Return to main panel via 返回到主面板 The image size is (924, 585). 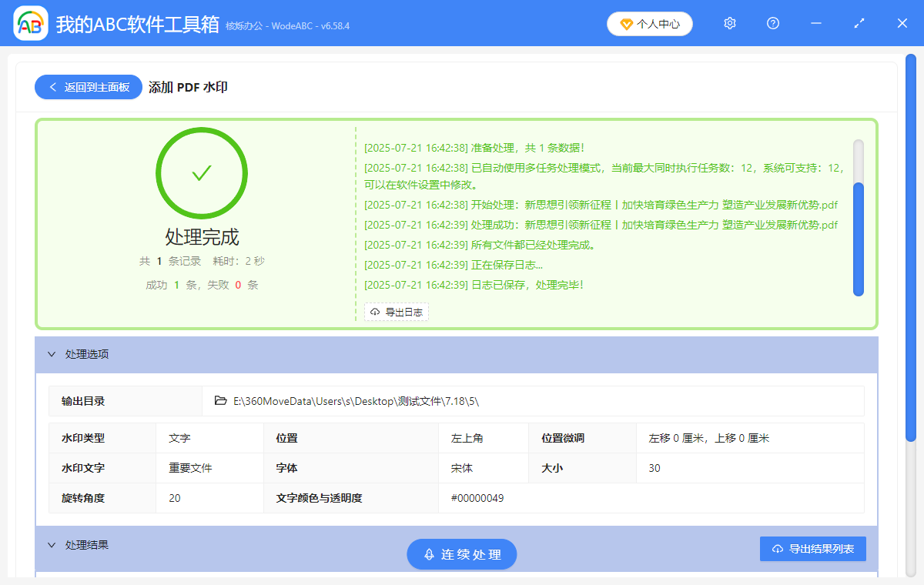coord(89,87)
